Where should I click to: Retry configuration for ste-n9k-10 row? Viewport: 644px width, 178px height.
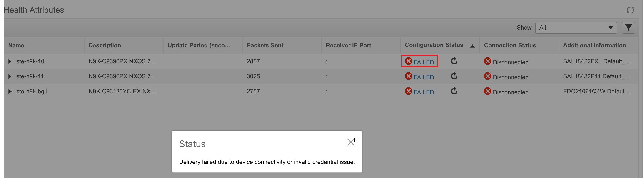pos(454,61)
